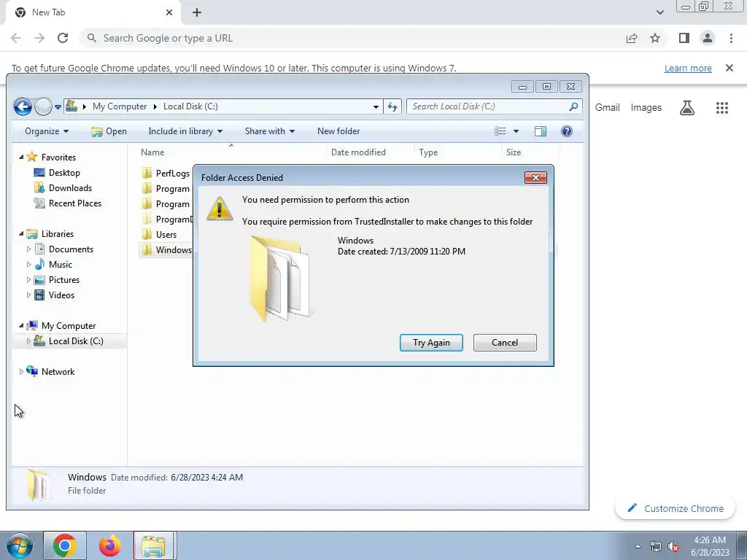Click New folder in Explorer toolbar
This screenshot has width=747, height=560.
tap(338, 131)
